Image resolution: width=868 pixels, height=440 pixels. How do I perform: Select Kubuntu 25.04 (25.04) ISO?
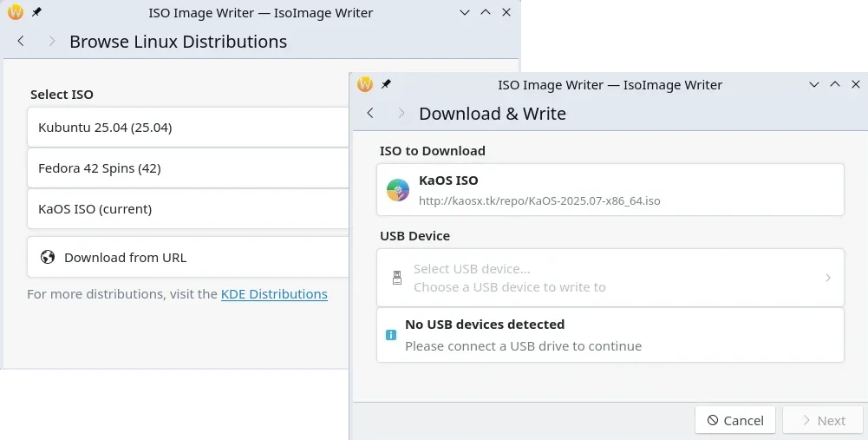pyautogui.click(x=188, y=128)
